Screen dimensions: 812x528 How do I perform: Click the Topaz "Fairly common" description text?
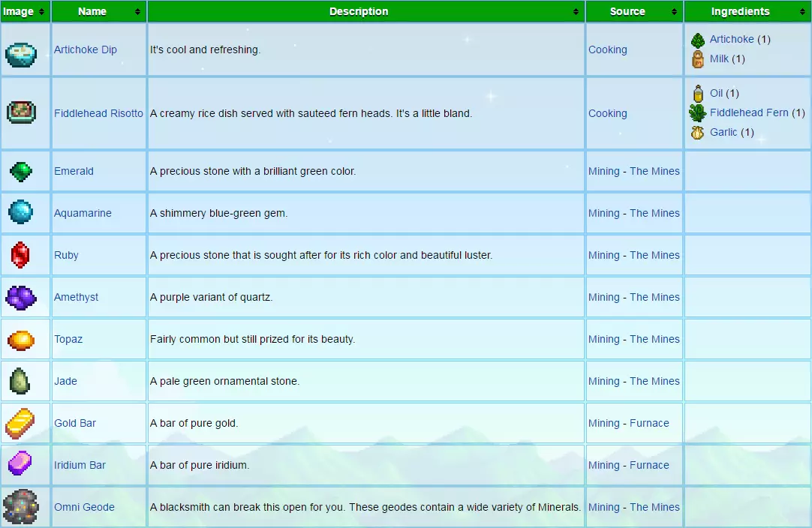[x=253, y=339]
